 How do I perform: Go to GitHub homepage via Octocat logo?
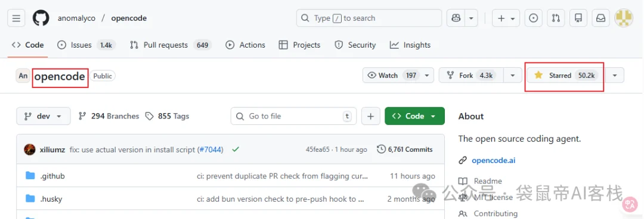[x=41, y=18]
